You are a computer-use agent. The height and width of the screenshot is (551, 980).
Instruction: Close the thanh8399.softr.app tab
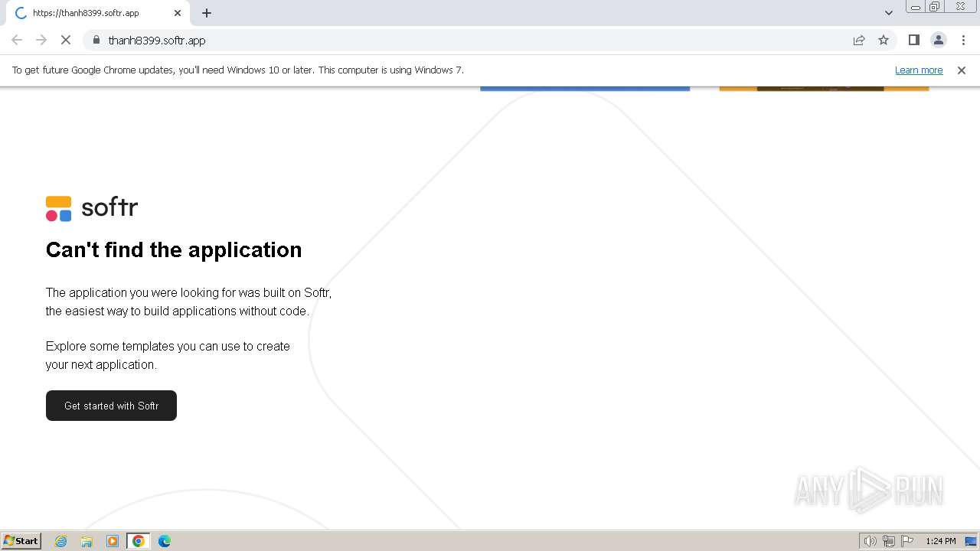(x=178, y=13)
